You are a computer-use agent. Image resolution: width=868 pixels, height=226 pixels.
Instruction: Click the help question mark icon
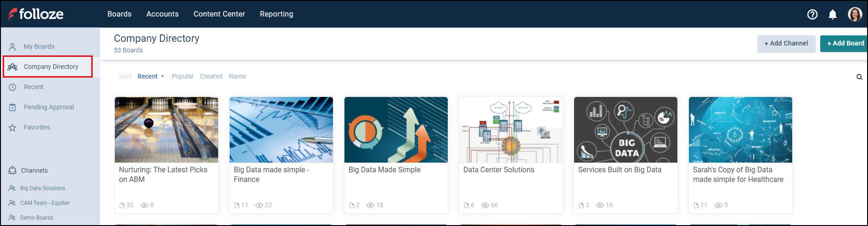tap(812, 14)
